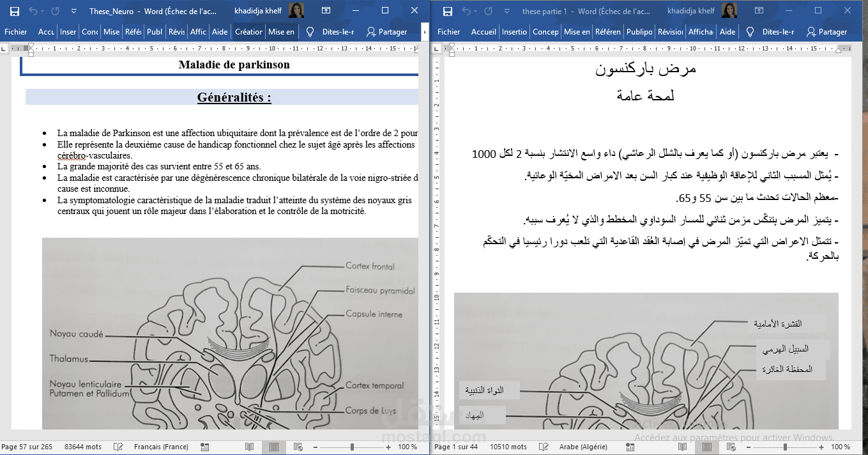Image resolution: width=868 pixels, height=455 pixels.
Task: Open proofing check via the status bar book icon
Action: (118, 447)
